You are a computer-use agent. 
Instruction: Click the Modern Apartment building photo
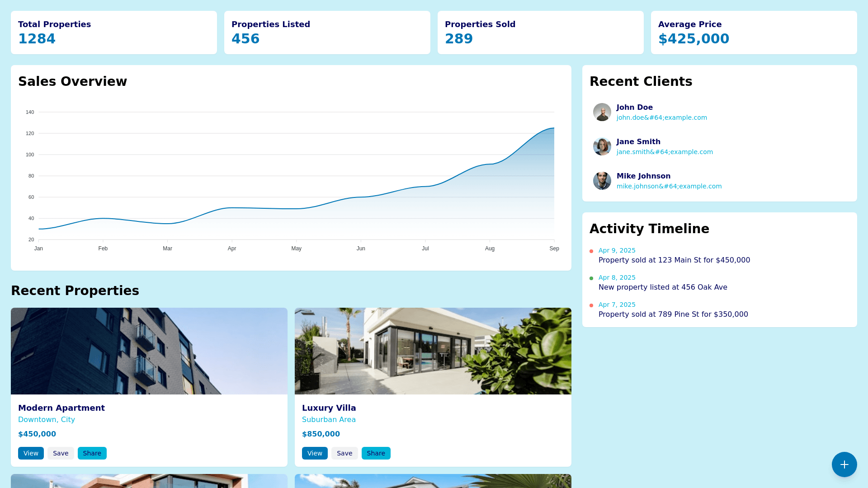pos(149,351)
